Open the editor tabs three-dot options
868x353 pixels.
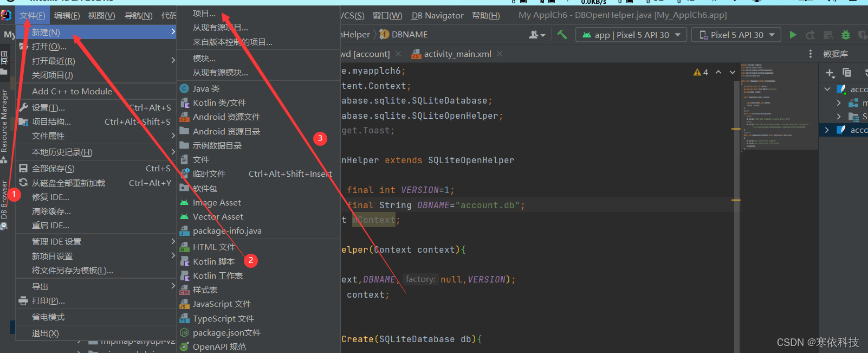coord(811,54)
